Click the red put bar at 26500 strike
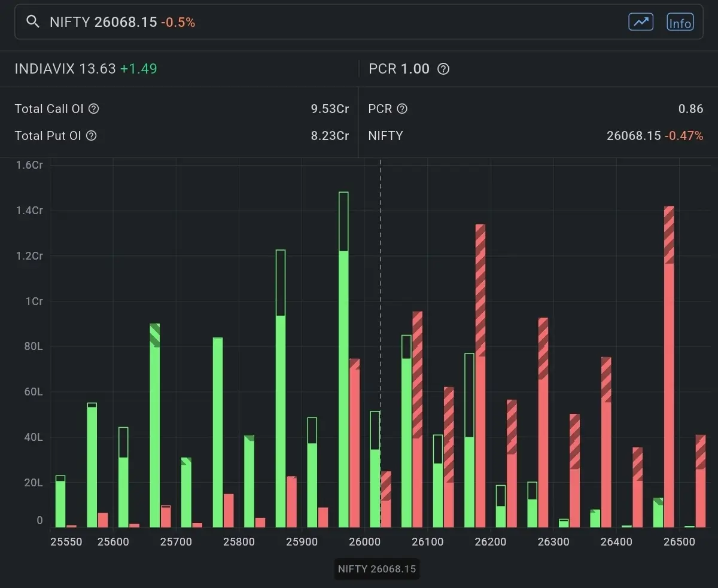The image size is (718, 588). coord(670,359)
